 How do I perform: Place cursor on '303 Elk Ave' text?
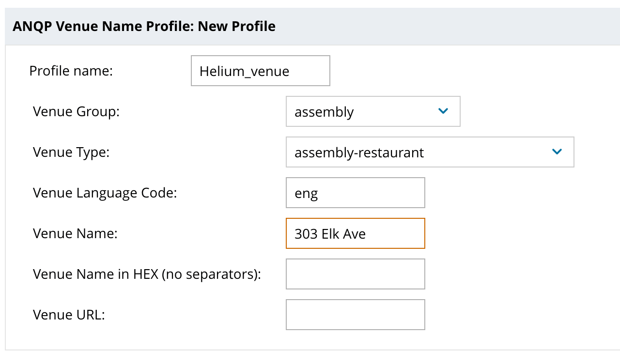click(330, 234)
